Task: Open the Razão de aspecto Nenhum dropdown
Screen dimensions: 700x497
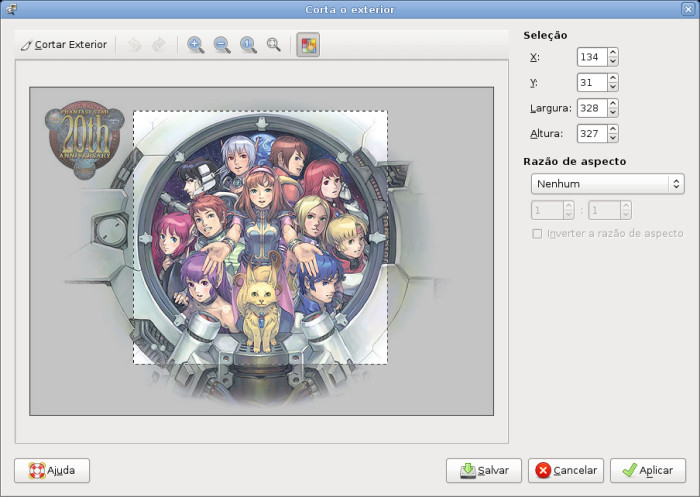Action: pos(608,184)
